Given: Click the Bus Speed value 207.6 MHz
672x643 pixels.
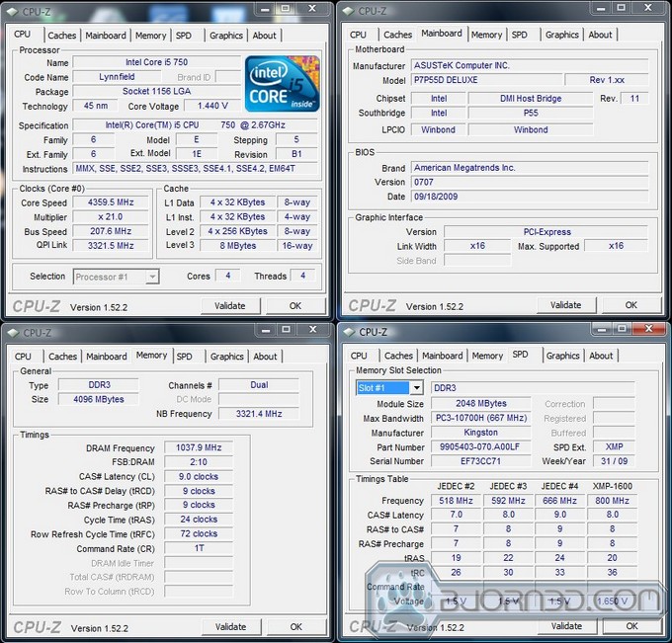Looking at the screenshot, I should click(111, 231).
